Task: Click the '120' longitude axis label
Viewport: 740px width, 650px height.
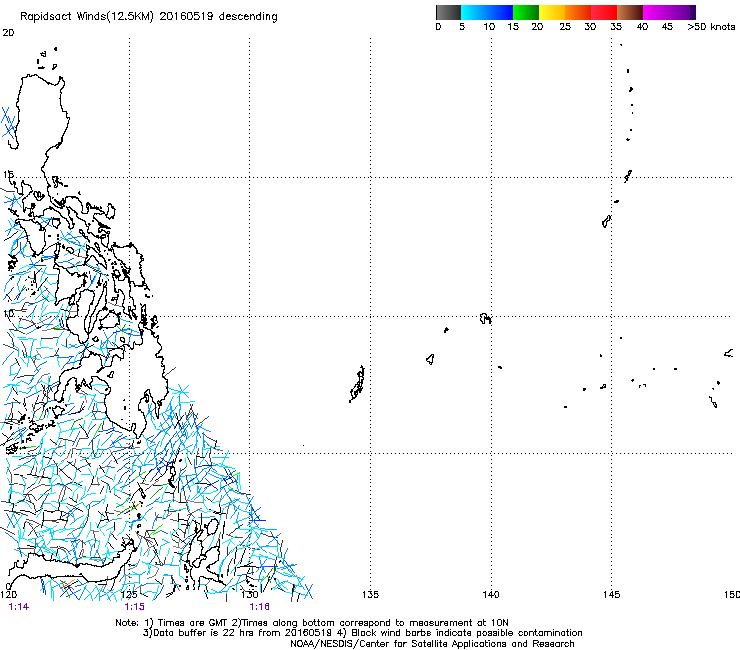Action: (x=8, y=594)
